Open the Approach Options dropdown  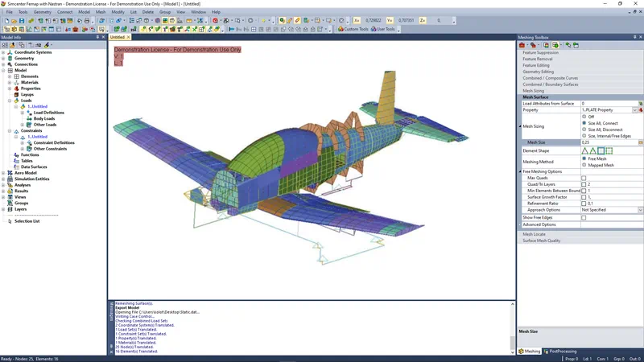point(640,210)
